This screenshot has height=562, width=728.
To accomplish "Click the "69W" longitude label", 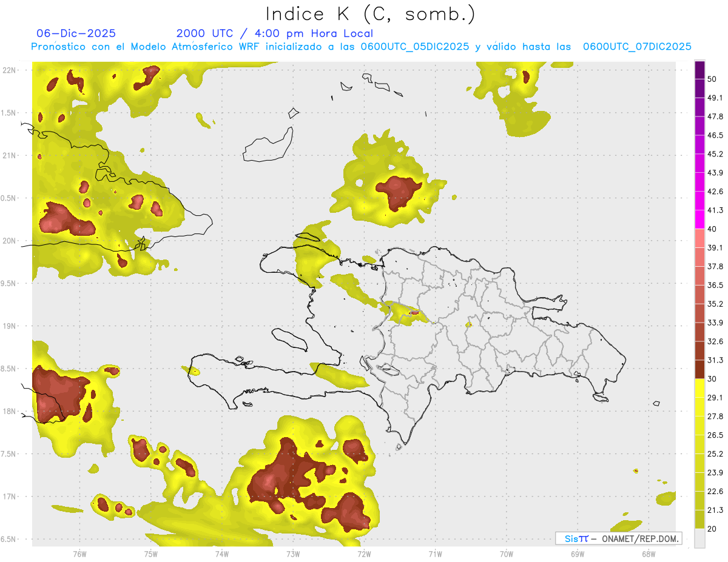I will [578, 554].
